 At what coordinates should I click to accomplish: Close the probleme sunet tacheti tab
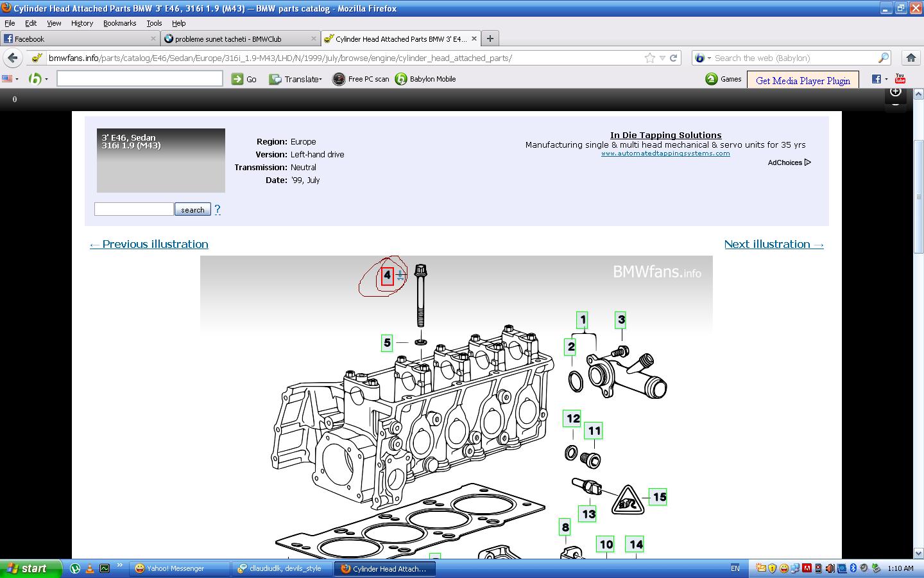[x=314, y=39]
